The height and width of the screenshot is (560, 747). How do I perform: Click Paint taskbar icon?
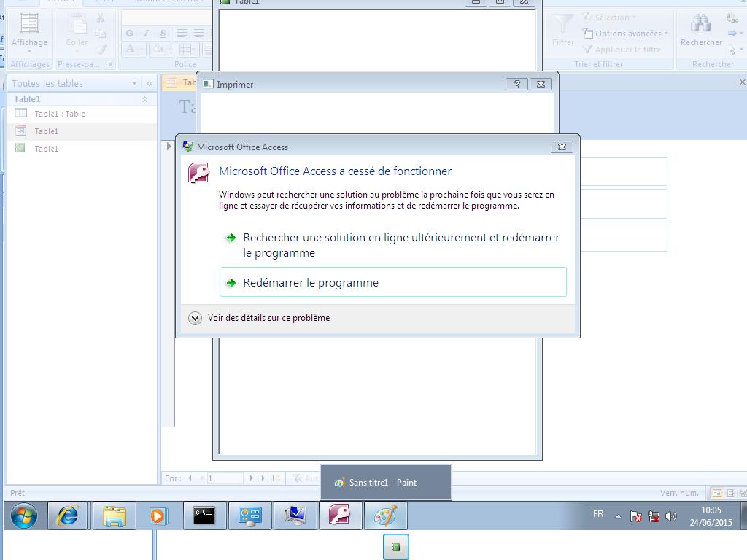(x=385, y=516)
